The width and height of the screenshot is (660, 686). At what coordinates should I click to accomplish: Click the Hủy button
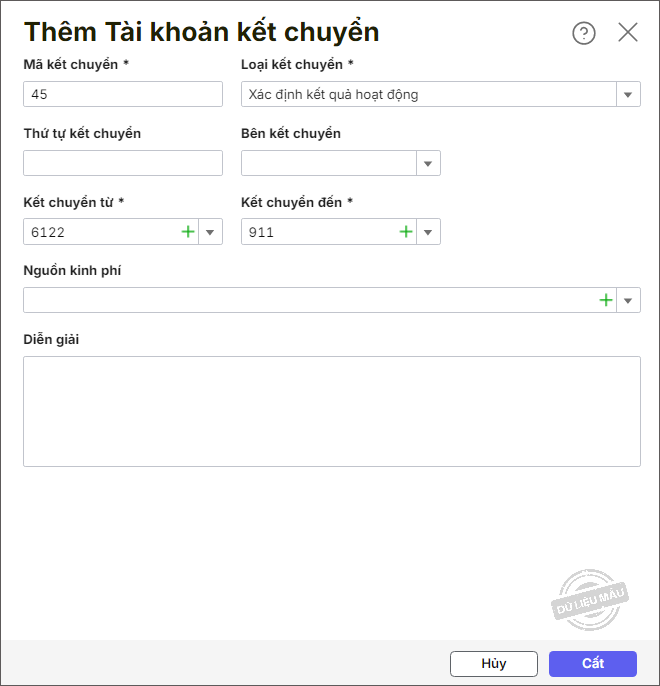(x=494, y=664)
